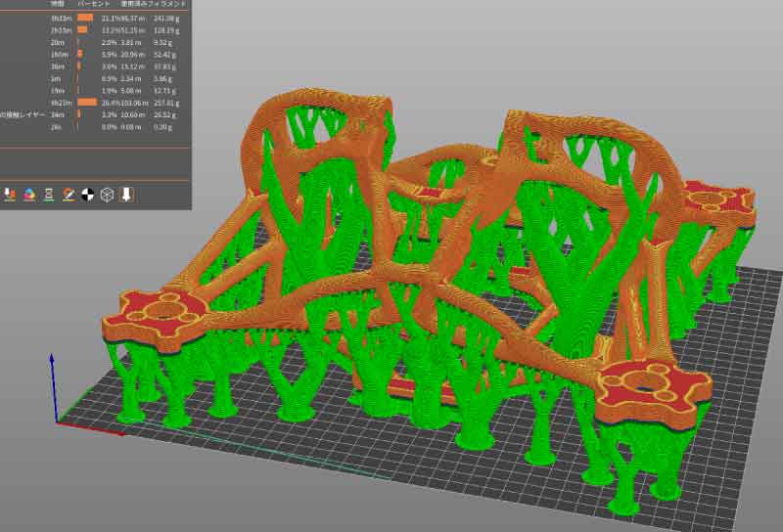Click the orange bar of the 21.1% row
This screenshot has height=532, width=783.
click(85, 18)
